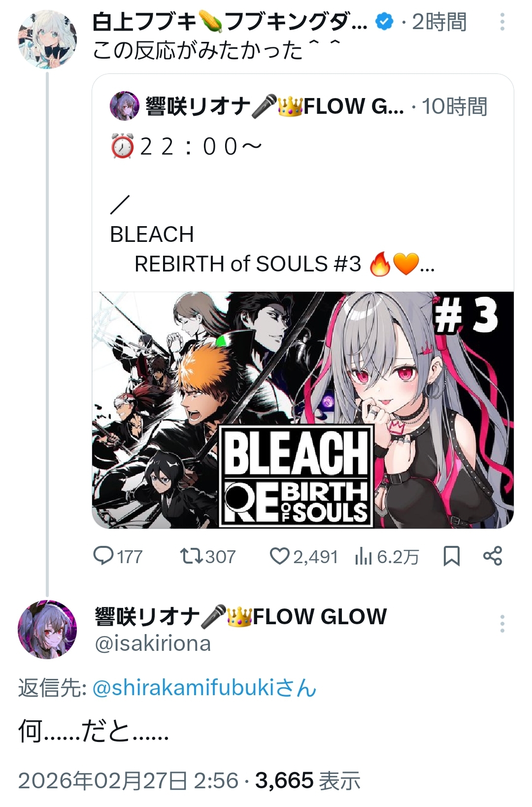Screen dimensions: 532x807
Task: Open the BLEACH Rebirth of Souls thumbnail
Action: (302, 410)
